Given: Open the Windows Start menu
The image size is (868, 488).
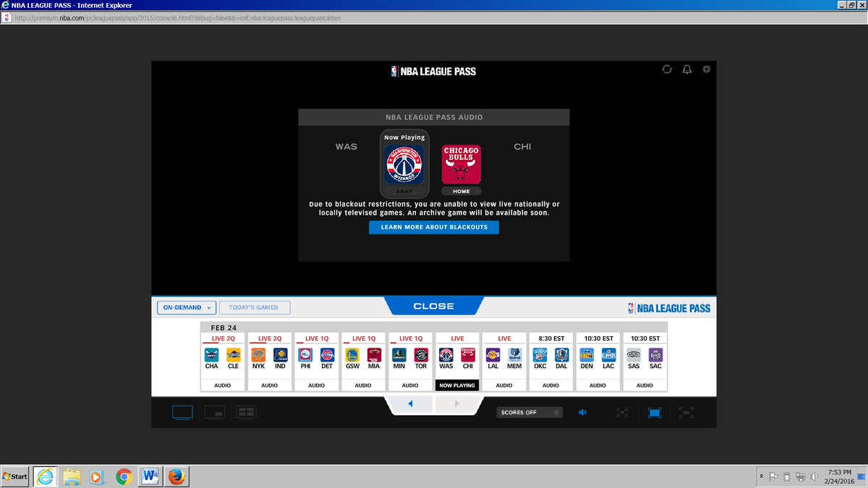Looking at the screenshot, I should [x=14, y=476].
